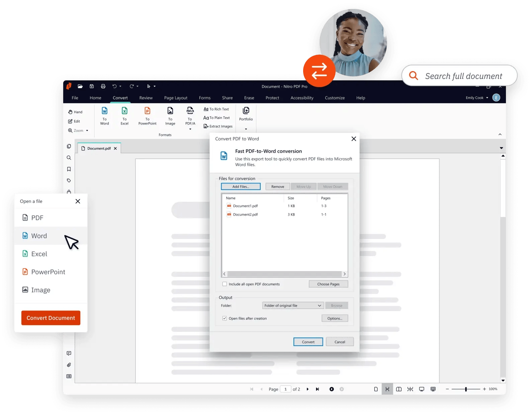Expand the Undo history dropdown arrow
The height and width of the screenshot is (415, 532).
coord(120,86)
